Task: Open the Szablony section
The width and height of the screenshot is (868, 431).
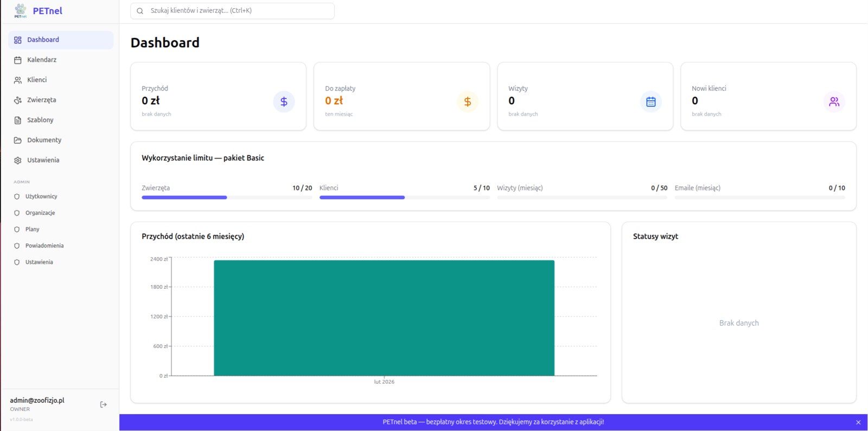Action: click(x=61, y=120)
